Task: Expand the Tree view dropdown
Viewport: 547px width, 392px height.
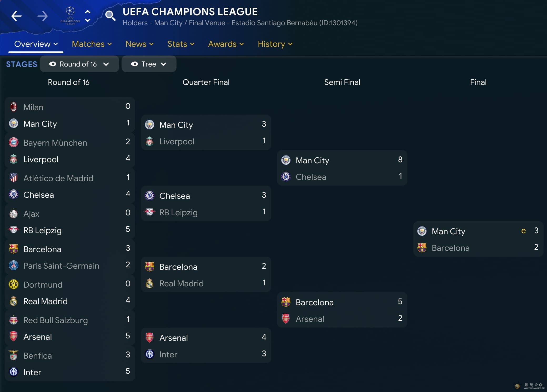Action: (x=163, y=64)
